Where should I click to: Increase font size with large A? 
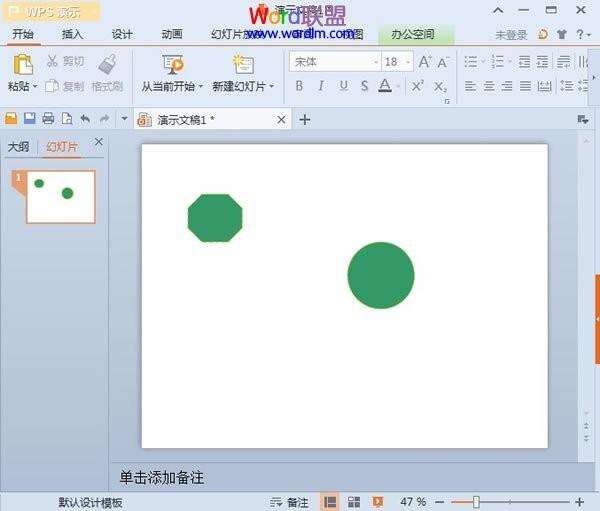[x=424, y=62]
